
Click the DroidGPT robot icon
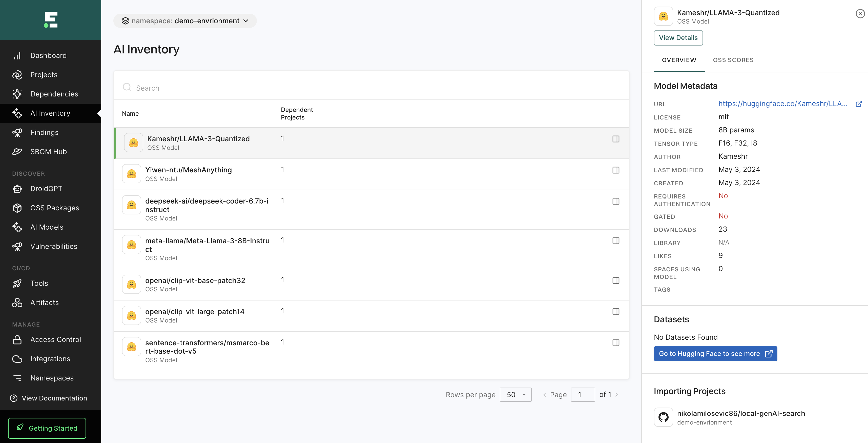coord(17,189)
